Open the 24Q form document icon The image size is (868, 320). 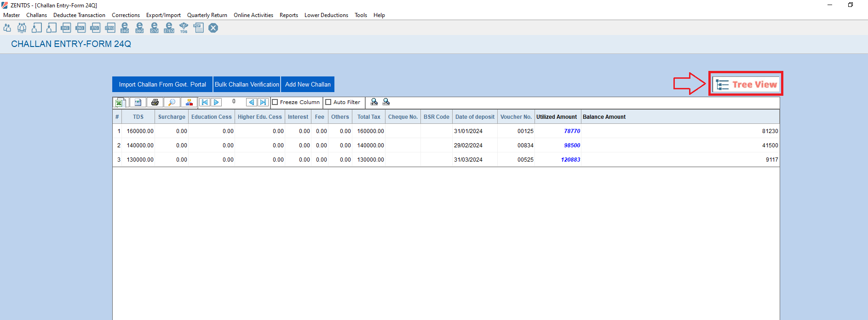tap(66, 28)
